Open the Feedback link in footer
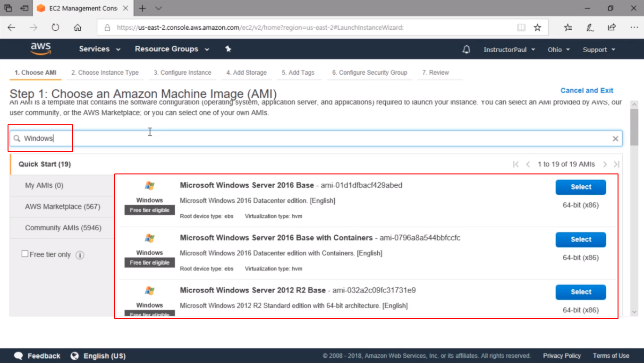This screenshot has width=644, height=363. tap(37, 356)
